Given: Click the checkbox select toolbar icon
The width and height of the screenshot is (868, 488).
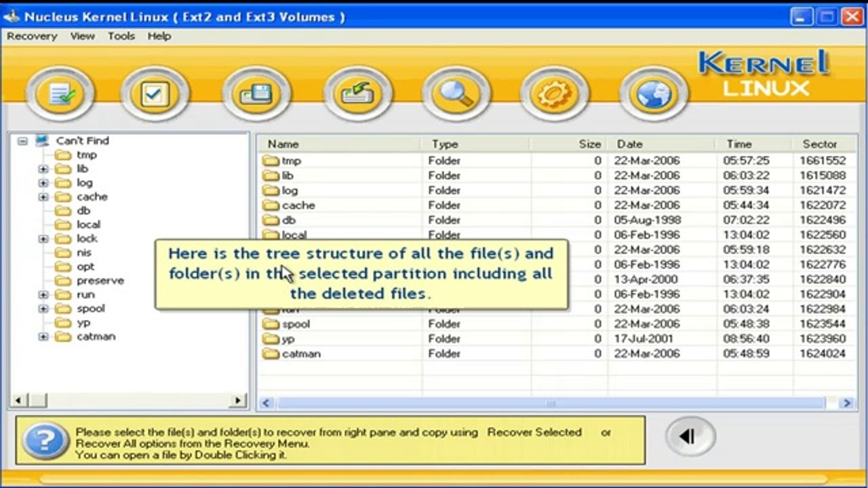Looking at the screenshot, I should coord(155,94).
